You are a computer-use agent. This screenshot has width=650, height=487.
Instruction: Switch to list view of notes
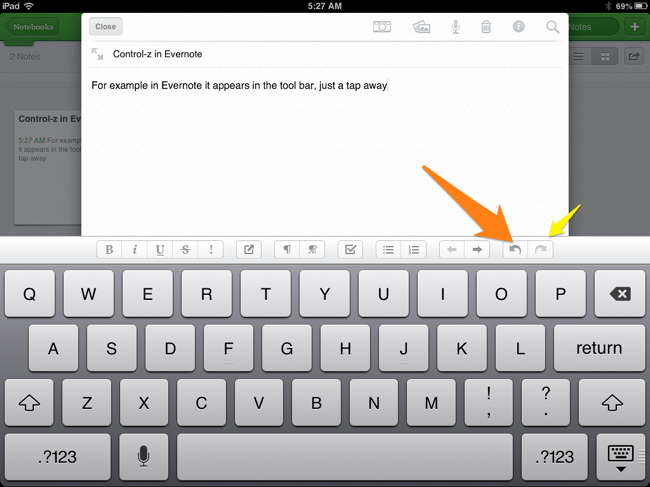click(579, 56)
